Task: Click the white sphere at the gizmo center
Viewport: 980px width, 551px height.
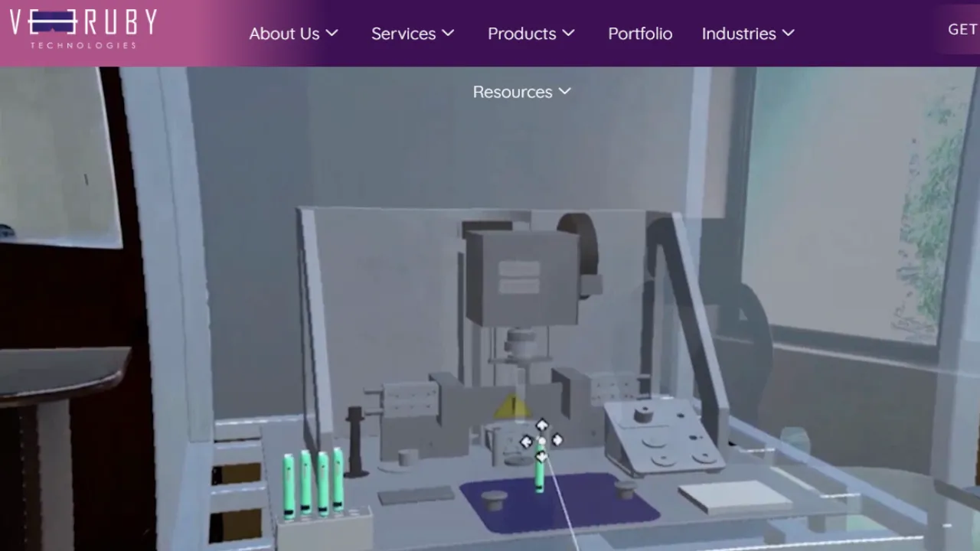Action: (542, 442)
